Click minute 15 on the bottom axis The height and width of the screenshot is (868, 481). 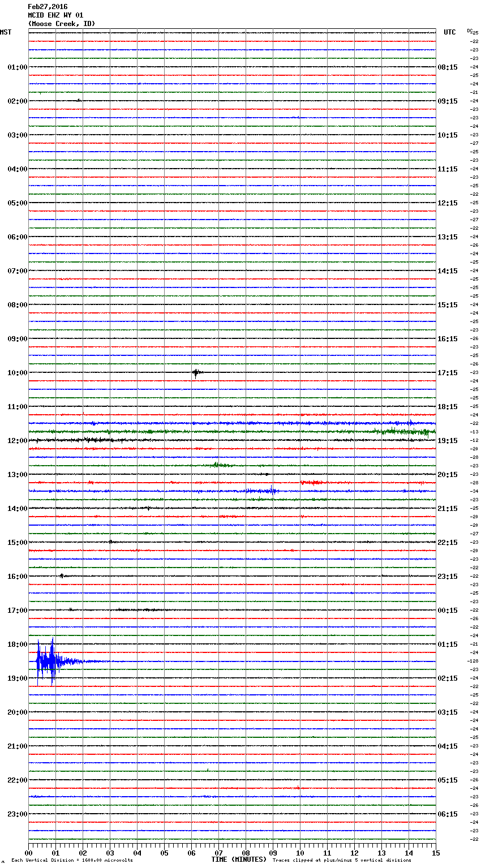436,853
